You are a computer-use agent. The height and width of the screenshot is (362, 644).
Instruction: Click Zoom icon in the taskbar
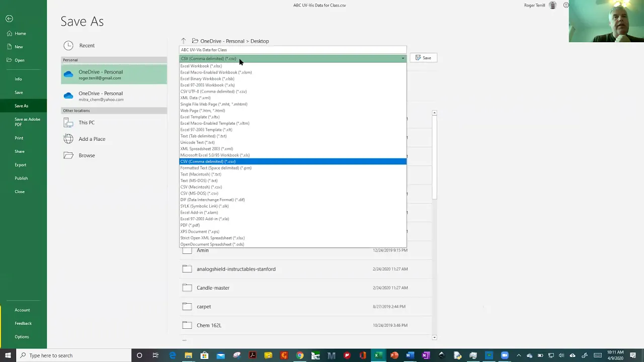coord(505,355)
